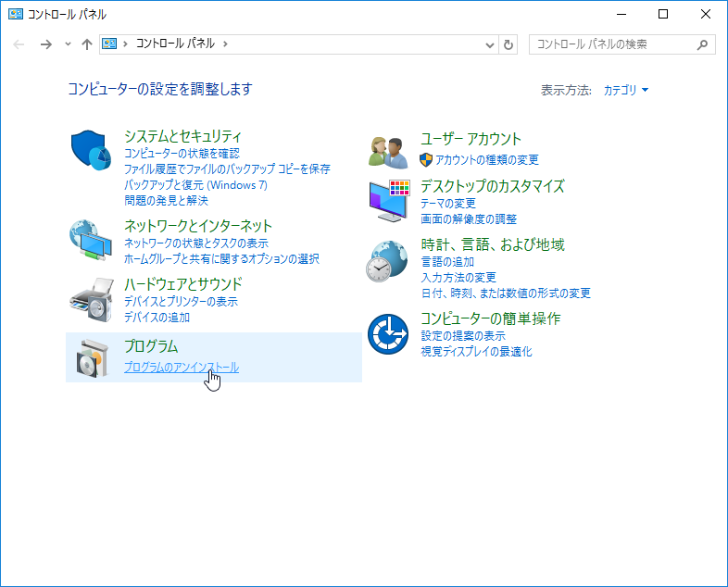Viewport: 728px width, 587px height.
Task: Click the コントロール パネル breadcrumb item
Action: pos(175,44)
